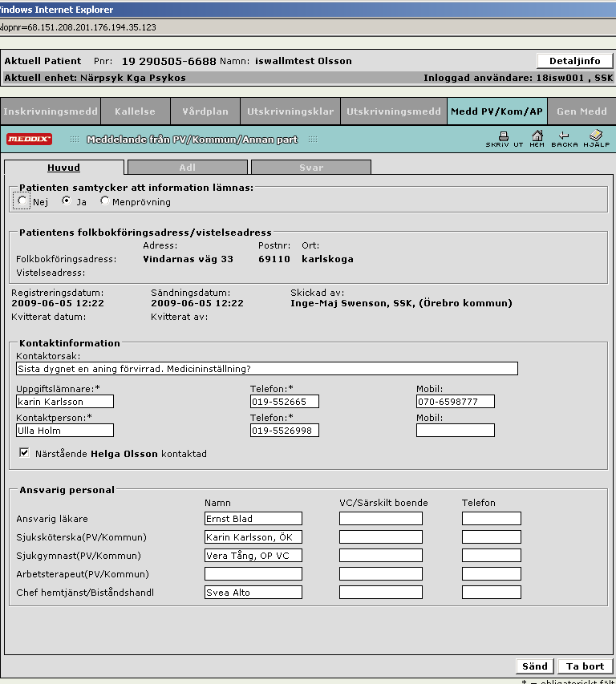
Task: Select the Nej consent radio button
Action: (22, 200)
